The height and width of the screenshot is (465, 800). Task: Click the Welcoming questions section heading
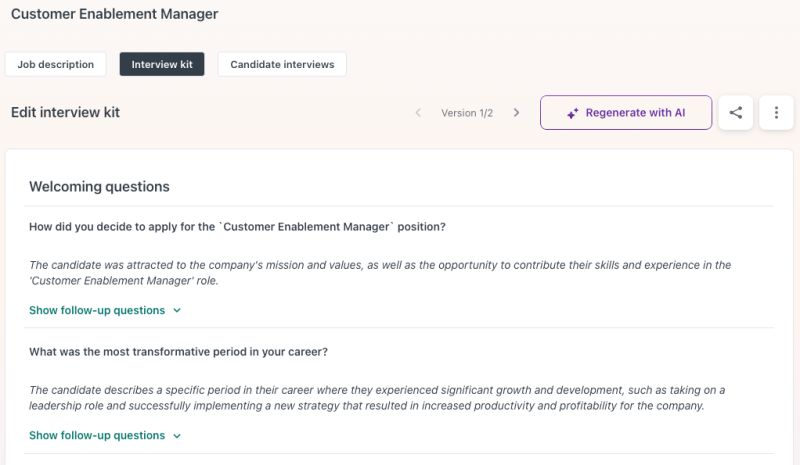(99, 187)
